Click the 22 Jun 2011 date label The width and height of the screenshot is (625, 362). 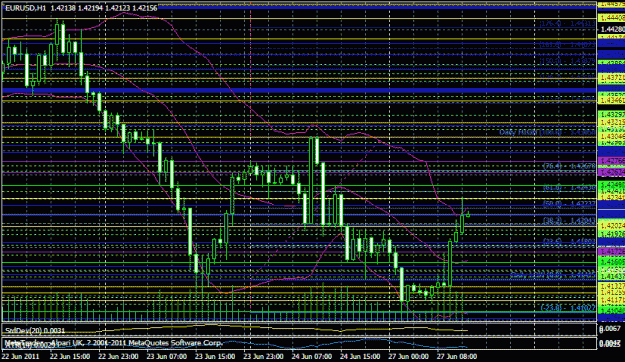point(21,356)
